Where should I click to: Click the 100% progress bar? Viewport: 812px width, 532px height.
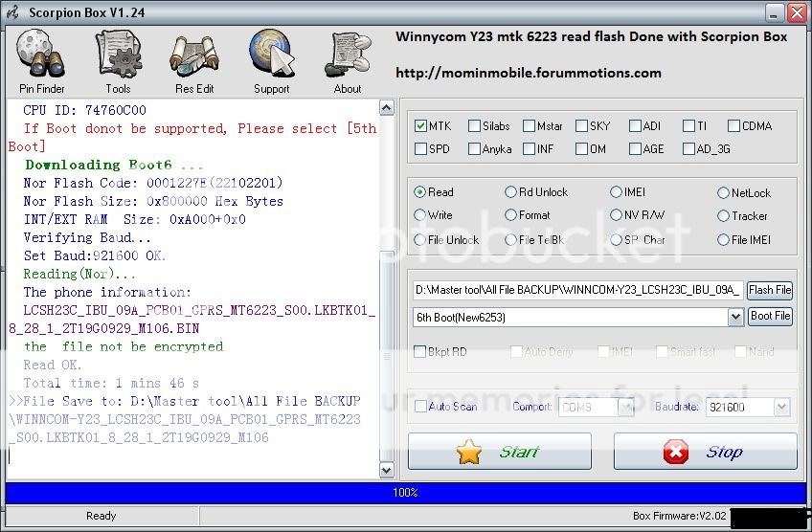coord(405,493)
